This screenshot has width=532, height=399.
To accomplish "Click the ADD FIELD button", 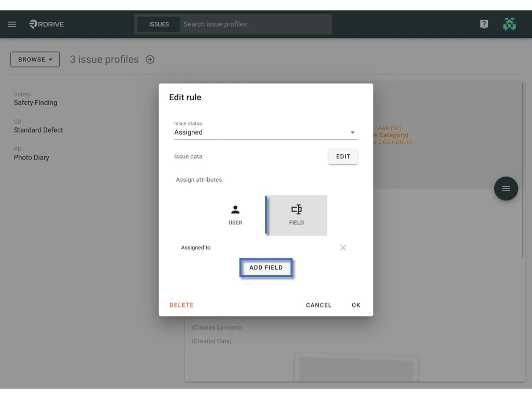I will (265, 267).
